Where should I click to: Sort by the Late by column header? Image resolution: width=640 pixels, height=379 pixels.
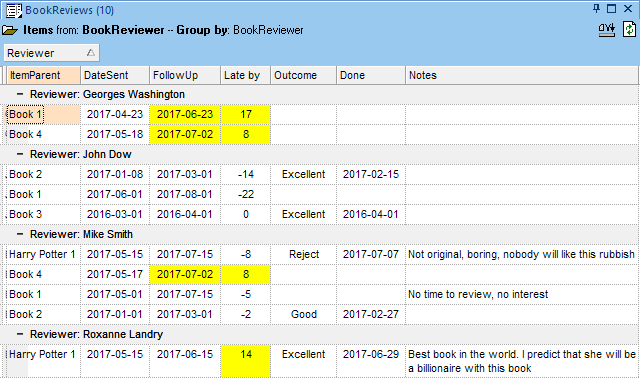246,75
